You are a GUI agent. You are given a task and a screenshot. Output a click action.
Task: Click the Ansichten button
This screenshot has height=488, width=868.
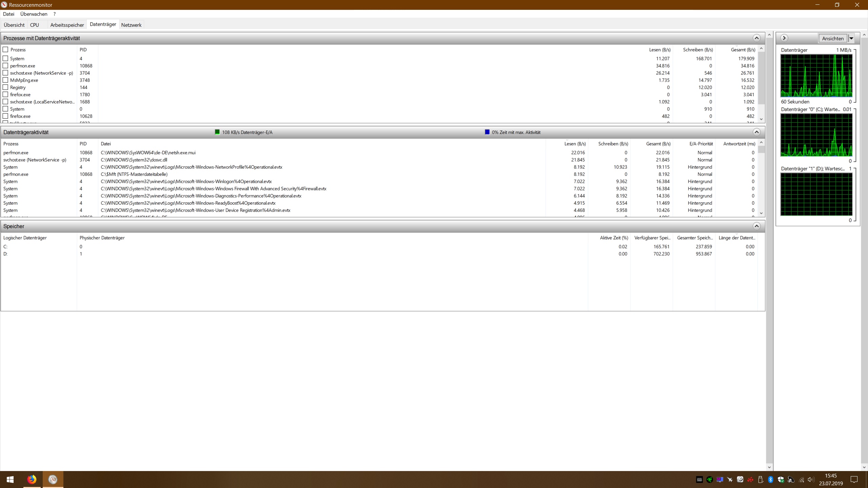pos(832,38)
